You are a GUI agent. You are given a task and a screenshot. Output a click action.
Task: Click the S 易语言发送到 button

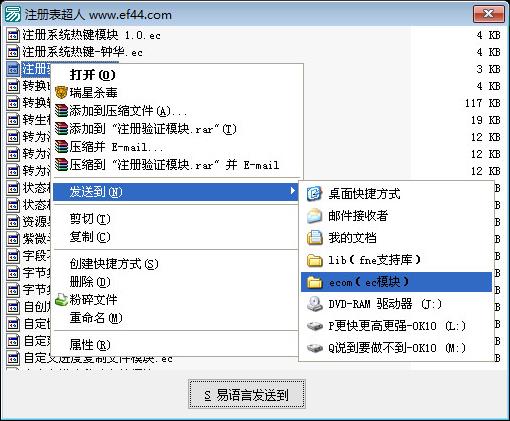tap(247, 394)
